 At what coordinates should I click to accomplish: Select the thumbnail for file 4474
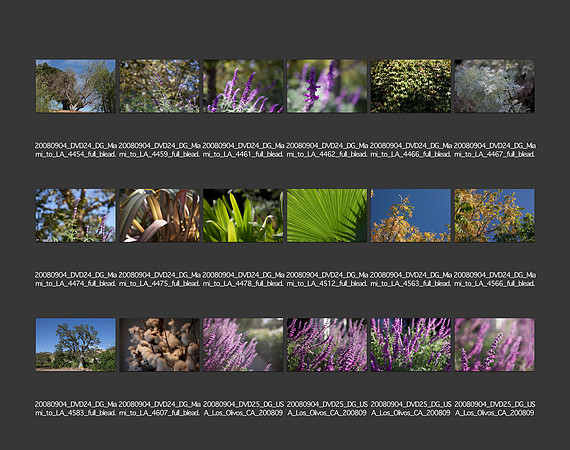tap(76, 216)
